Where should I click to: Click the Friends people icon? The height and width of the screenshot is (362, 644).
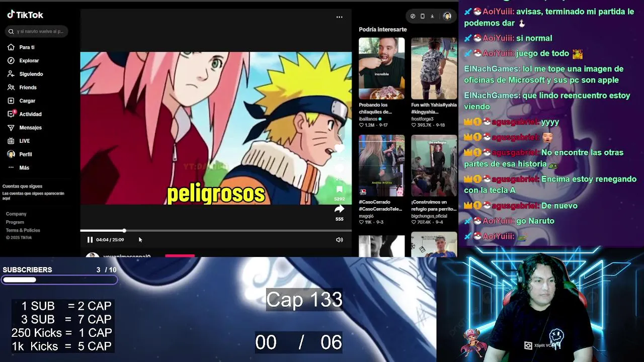(11, 87)
